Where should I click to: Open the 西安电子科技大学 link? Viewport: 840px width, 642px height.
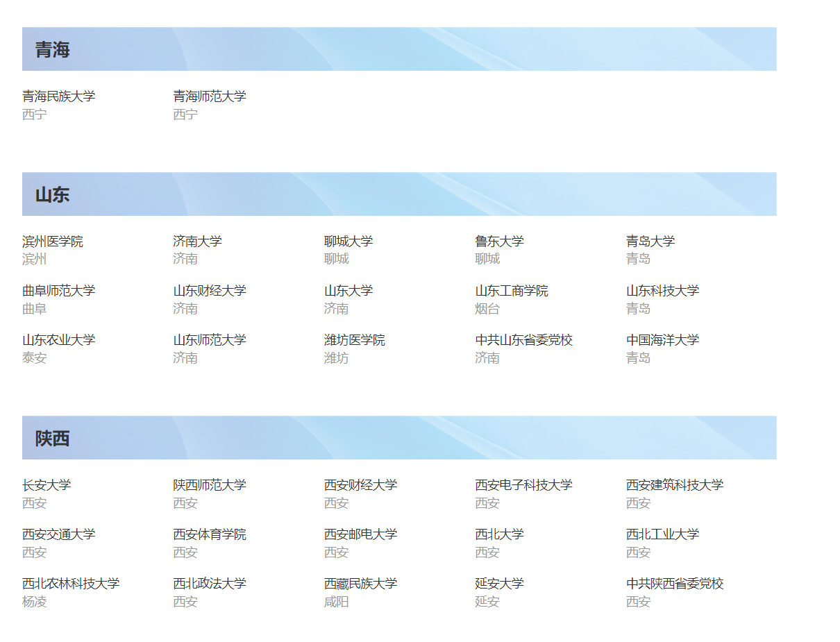(523, 485)
